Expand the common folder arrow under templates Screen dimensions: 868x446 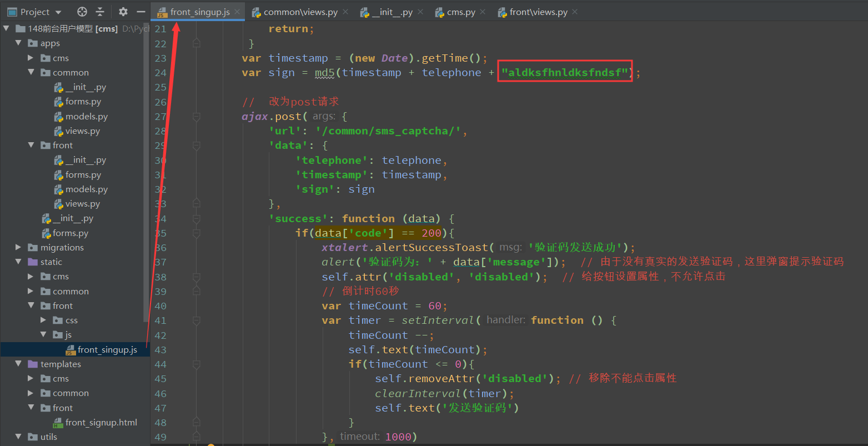coord(31,393)
